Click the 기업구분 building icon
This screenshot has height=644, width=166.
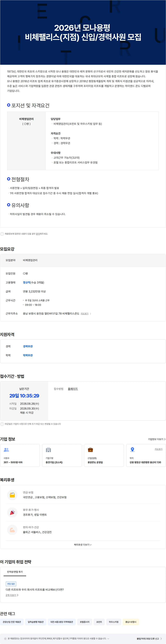(x=48, y=450)
